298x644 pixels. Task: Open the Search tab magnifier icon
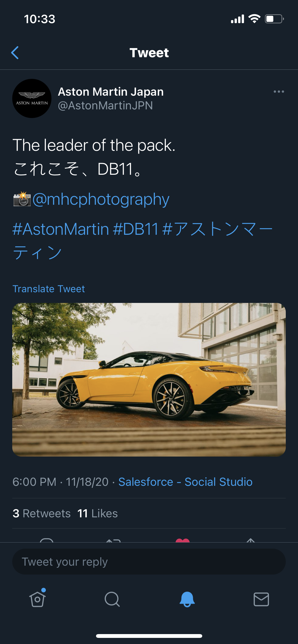pos(112,599)
